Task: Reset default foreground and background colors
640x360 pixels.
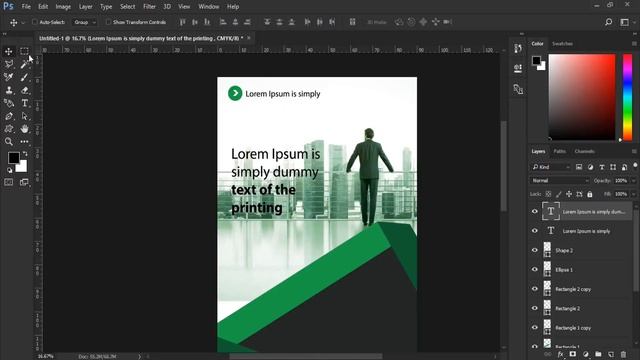Action: [x=10, y=170]
